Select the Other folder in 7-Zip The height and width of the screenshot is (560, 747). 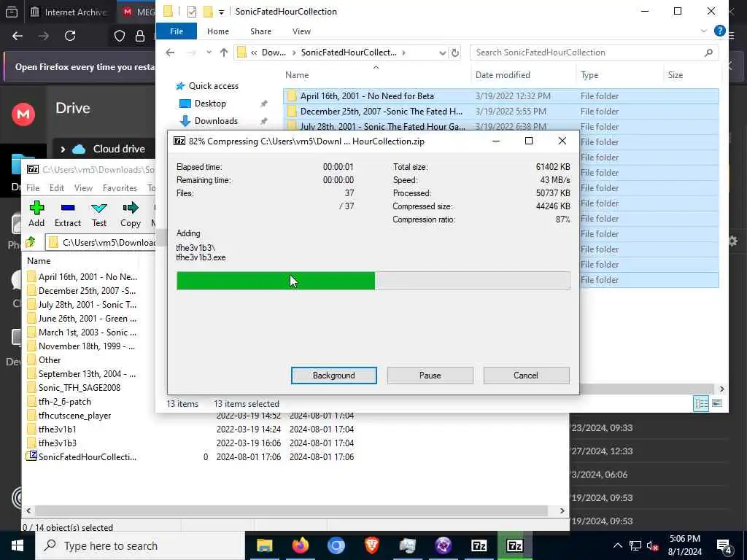point(50,360)
